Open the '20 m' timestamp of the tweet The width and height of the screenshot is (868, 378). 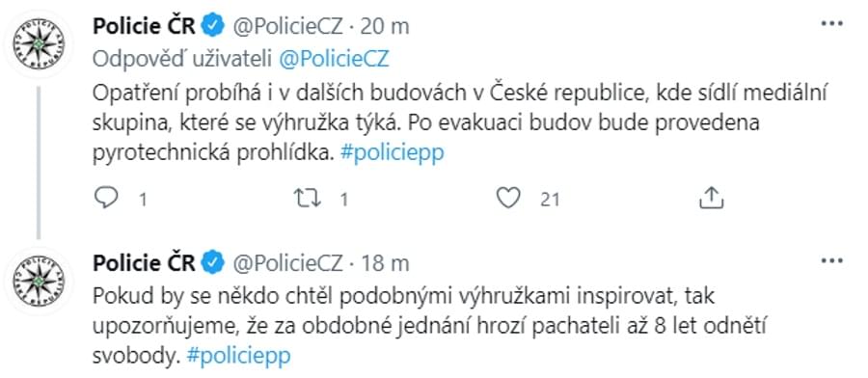pos(385,27)
